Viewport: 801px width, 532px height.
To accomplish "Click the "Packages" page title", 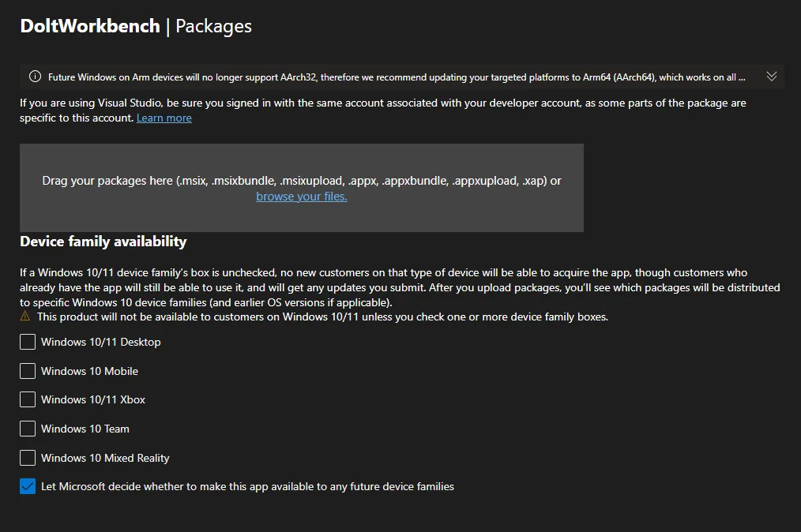I will [213, 26].
